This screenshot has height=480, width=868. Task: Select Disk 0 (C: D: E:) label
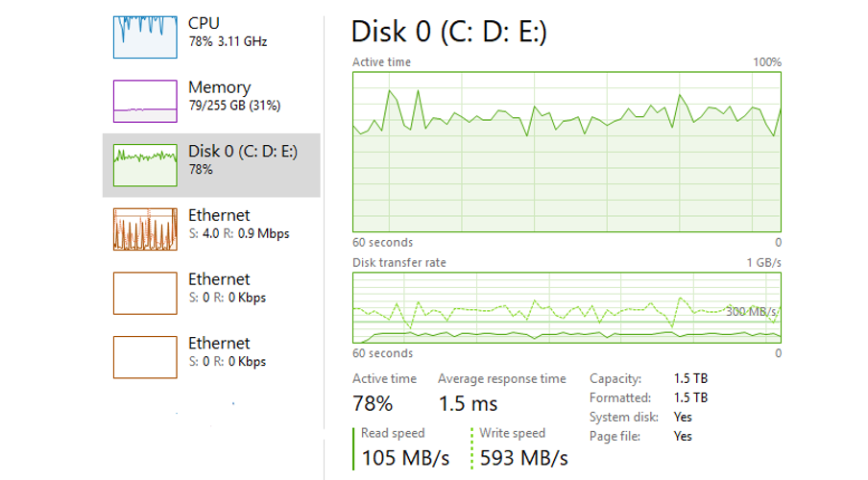243,151
